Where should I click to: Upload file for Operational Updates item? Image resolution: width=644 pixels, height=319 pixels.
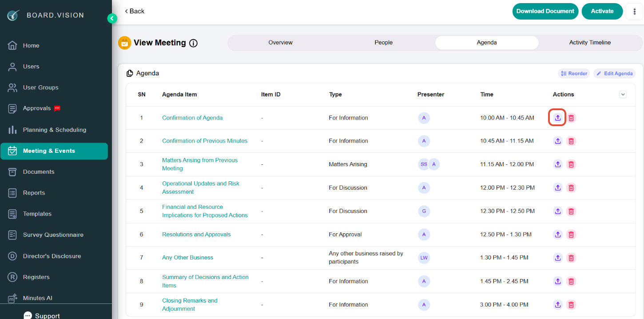[558, 187]
